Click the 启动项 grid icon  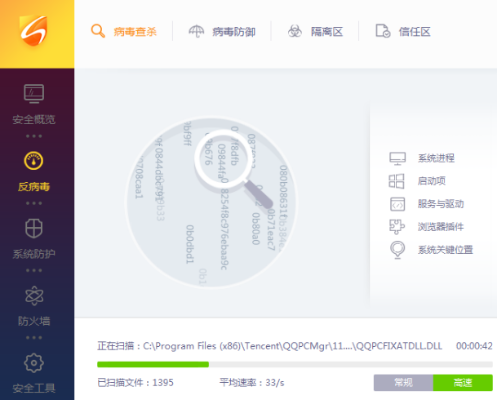[397, 181]
